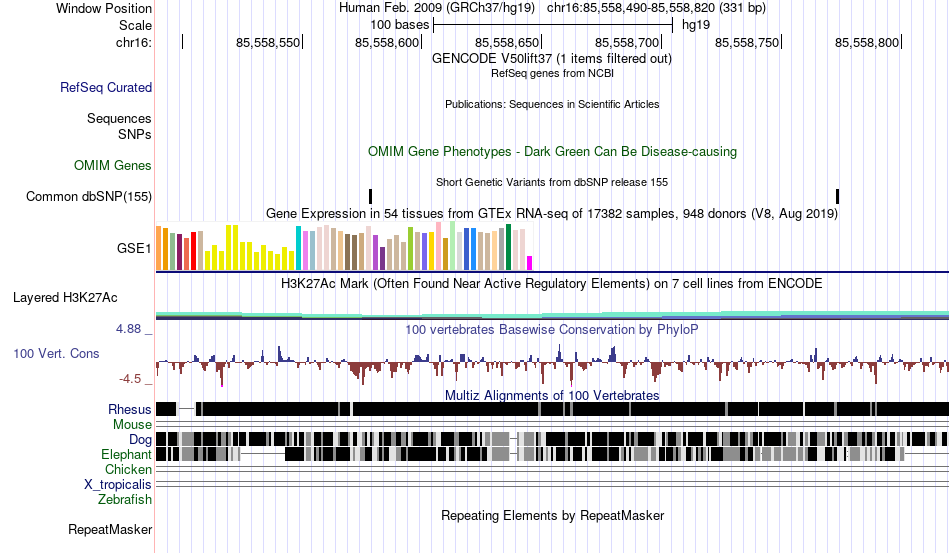Click the 100 Vert. Cons track label

tap(56, 353)
